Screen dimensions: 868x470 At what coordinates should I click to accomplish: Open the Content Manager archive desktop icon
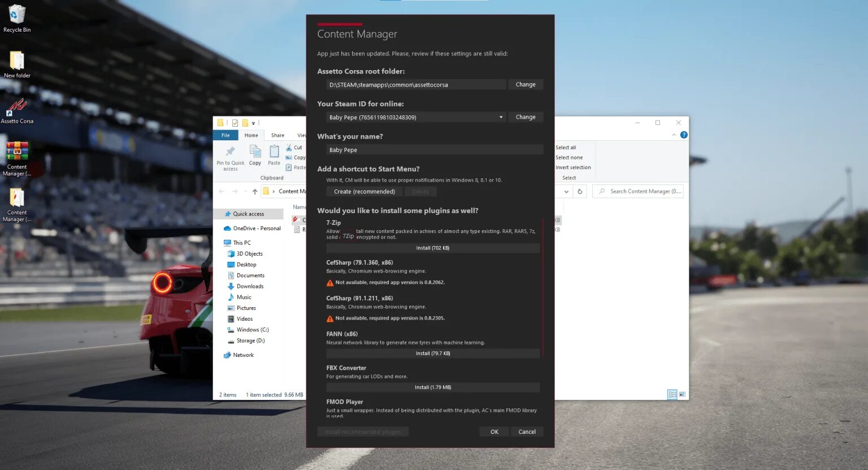[17, 159]
